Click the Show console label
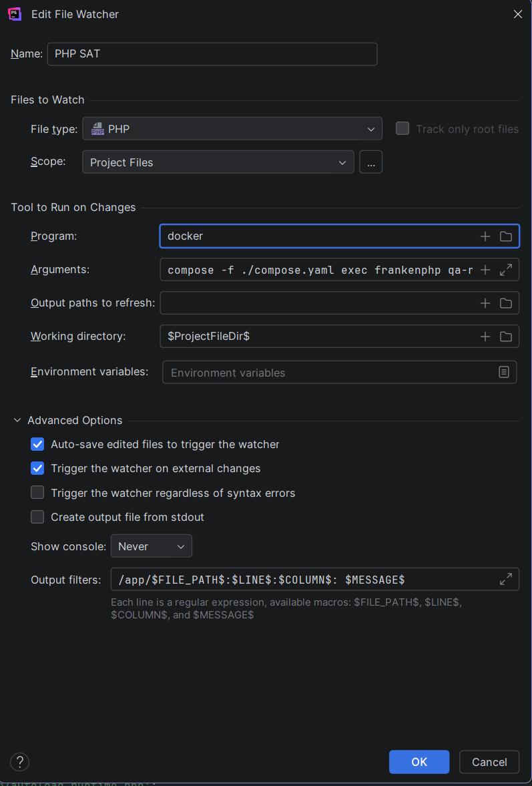 [69, 546]
